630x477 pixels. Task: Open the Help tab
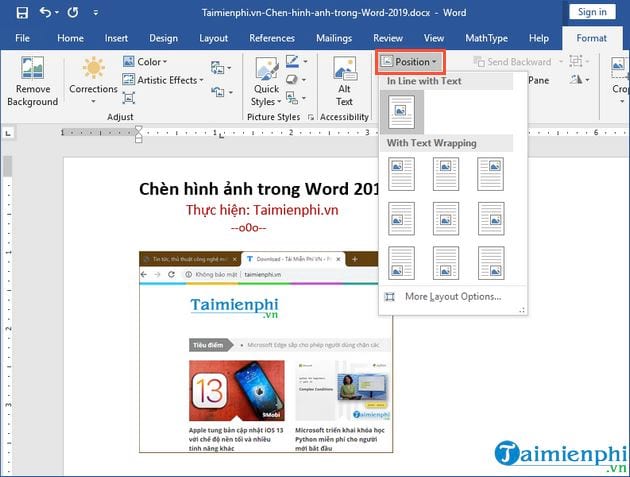click(539, 38)
